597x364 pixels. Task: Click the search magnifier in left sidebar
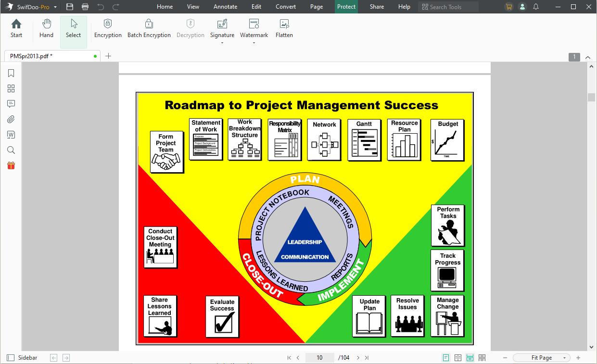[11, 150]
